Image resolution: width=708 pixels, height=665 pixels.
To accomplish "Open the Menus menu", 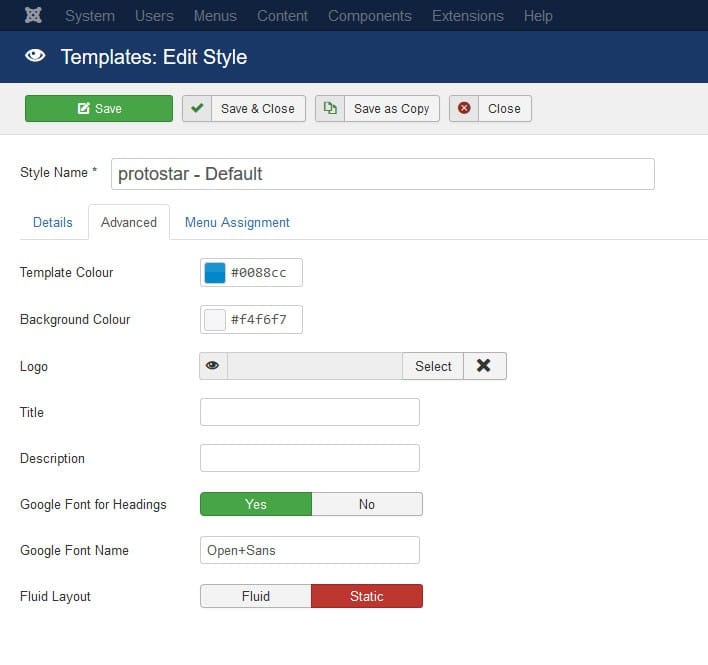I will pyautogui.click(x=215, y=16).
